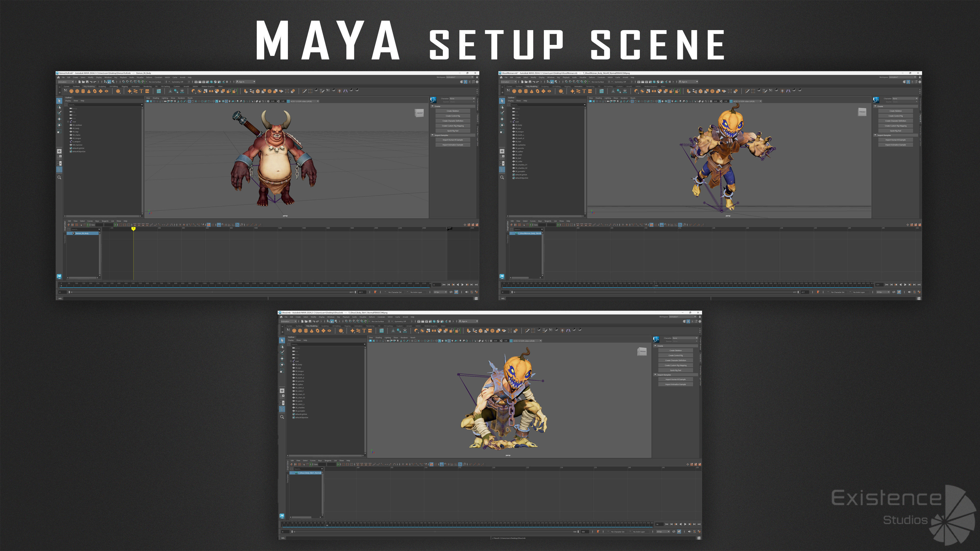980x551 pixels.
Task: Open the Character None dropdown in DemonTroll panel
Action: [x=463, y=98]
